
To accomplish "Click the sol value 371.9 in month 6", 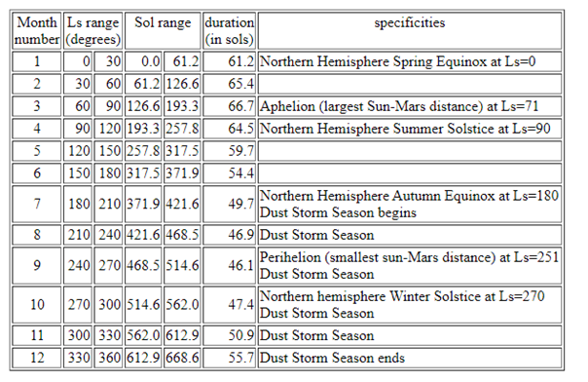I will click(182, 173).
